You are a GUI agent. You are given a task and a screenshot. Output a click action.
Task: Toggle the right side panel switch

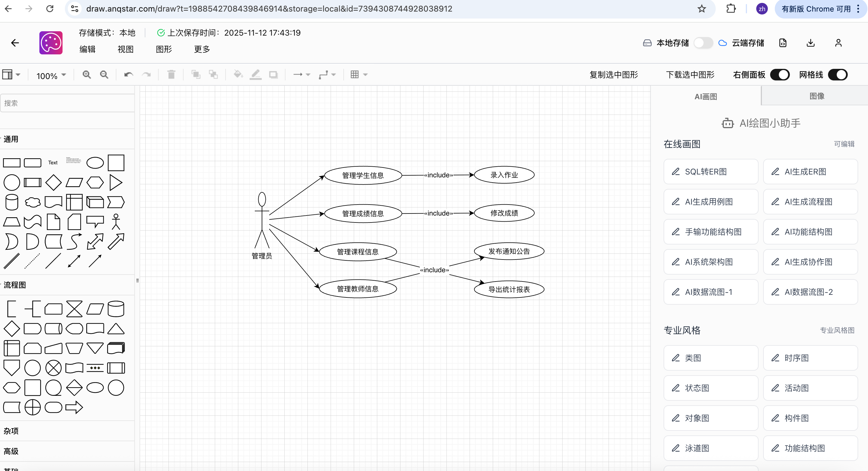click(x=780, y=74)
